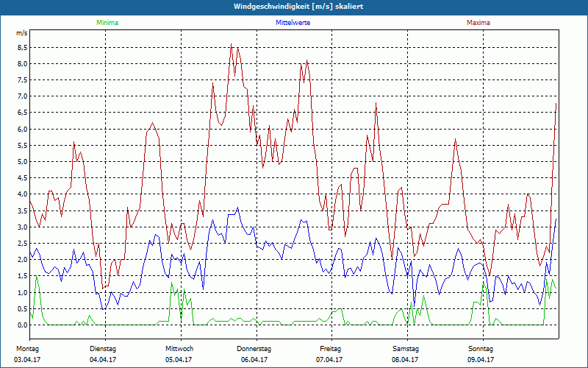
Task: Click the Mittwoch day label
Action: pyautogui.click(x=179, y=349)
